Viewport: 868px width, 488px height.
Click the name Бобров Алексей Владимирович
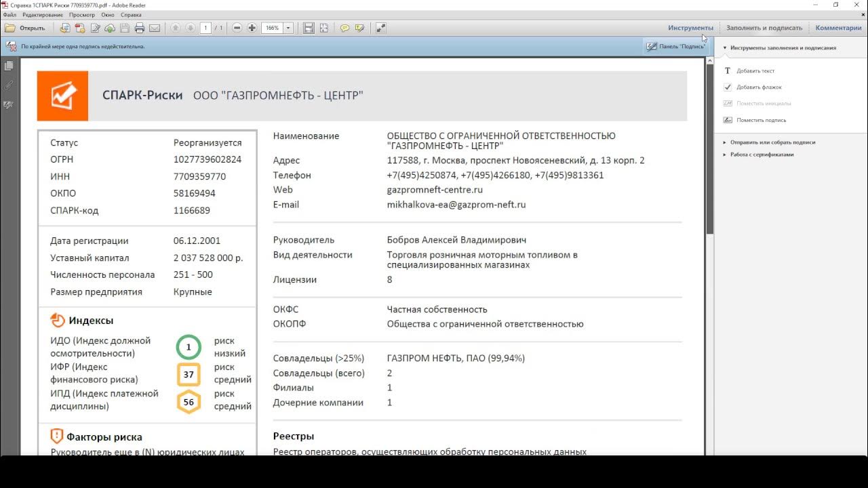[456, 240]
